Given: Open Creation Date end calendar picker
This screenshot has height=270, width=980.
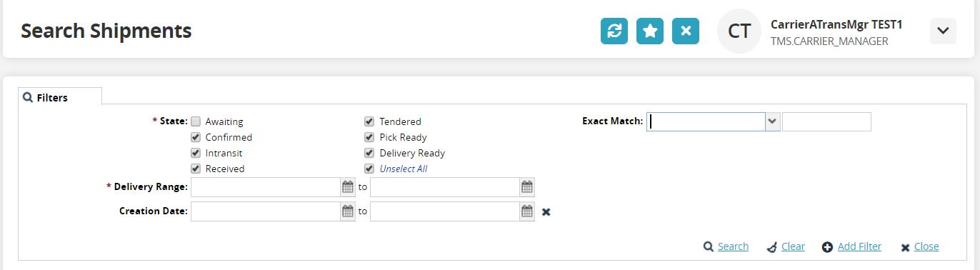Looking at the screenshot, I should coord(527,211).
